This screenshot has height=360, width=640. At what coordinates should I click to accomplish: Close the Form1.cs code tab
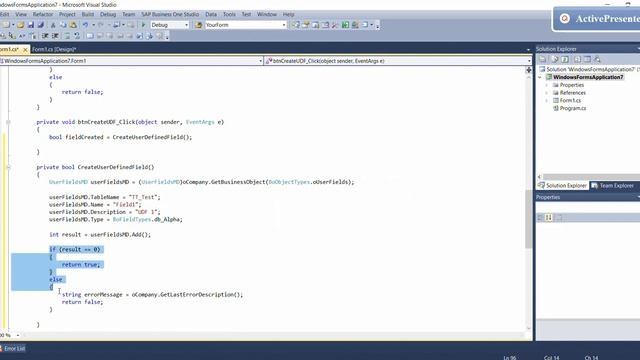click(x=25, y=49)
